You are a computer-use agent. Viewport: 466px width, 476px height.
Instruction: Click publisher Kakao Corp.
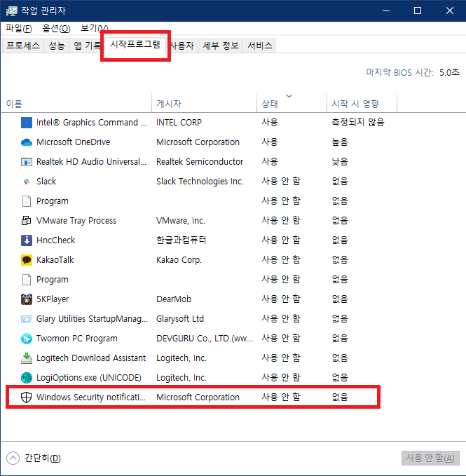click(179, 260)
